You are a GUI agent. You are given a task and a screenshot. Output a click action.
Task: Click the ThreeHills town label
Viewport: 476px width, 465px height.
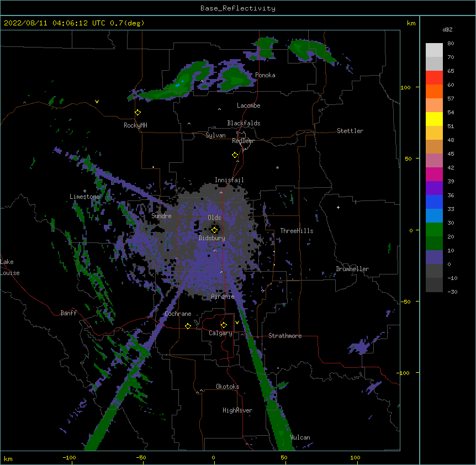[x=297, y=231]
